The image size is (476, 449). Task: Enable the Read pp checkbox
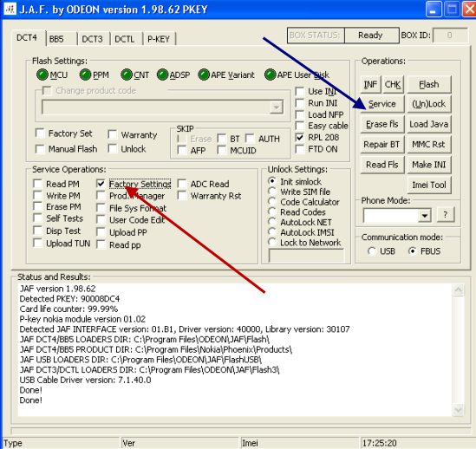point(101,244)
